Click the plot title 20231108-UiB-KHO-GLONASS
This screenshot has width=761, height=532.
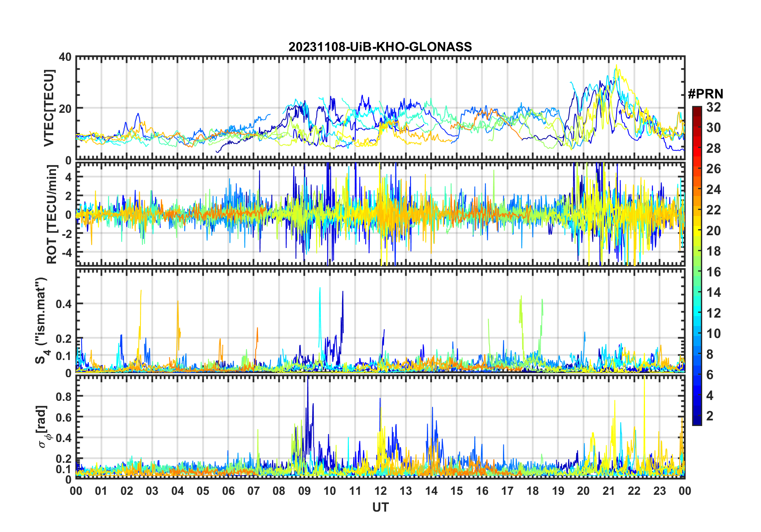[380, 47]
